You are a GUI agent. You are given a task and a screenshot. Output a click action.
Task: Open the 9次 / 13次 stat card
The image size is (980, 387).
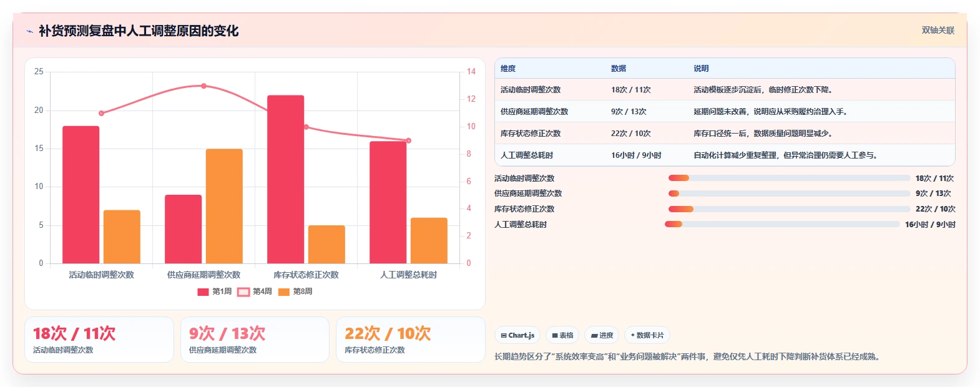click(255, 340)
